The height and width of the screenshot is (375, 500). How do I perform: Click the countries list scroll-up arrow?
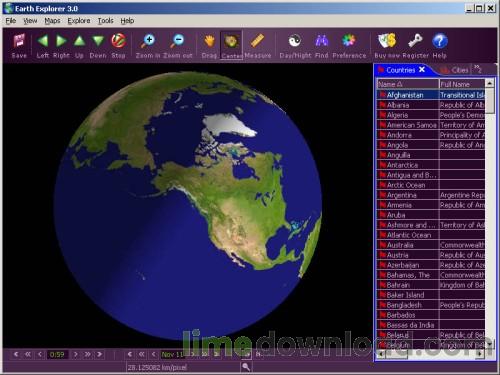point(489,83)
